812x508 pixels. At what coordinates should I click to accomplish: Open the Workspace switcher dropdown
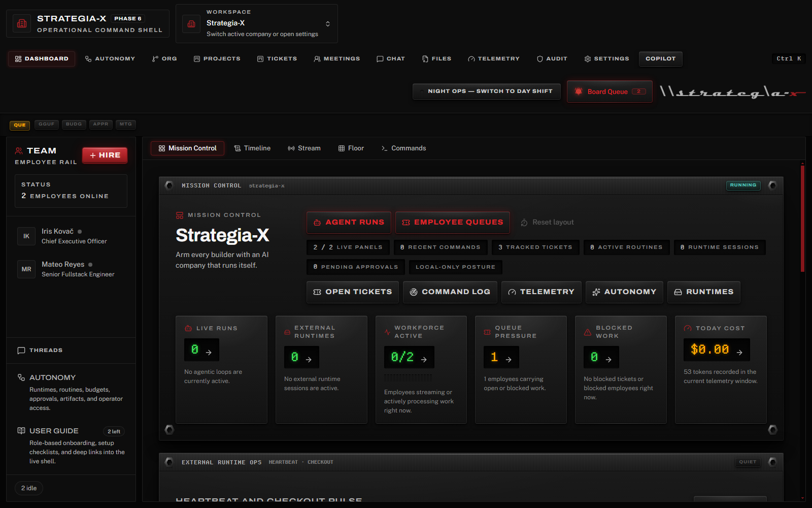click(x=256, y=24)
